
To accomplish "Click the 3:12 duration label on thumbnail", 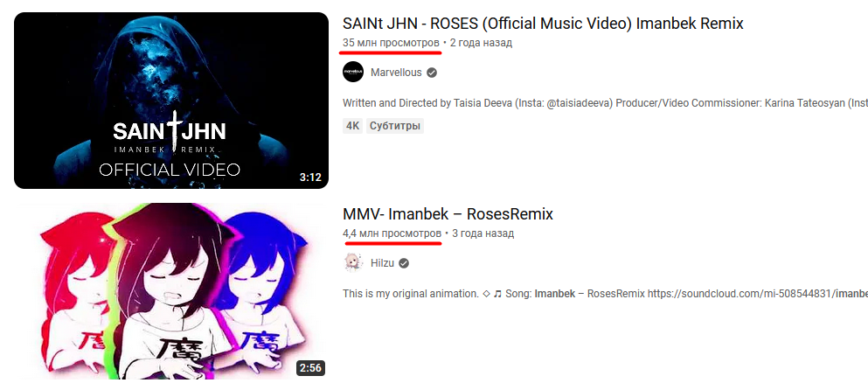I will [310, 178].
